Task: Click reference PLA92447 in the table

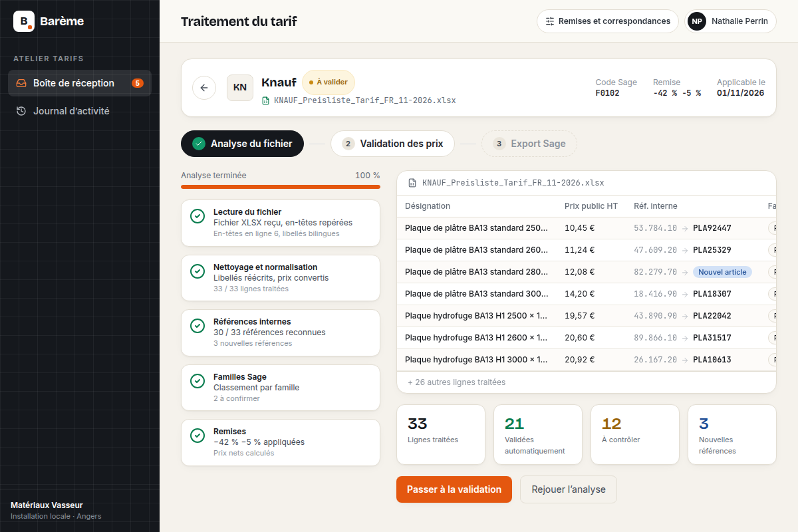Action: [712, 228]
